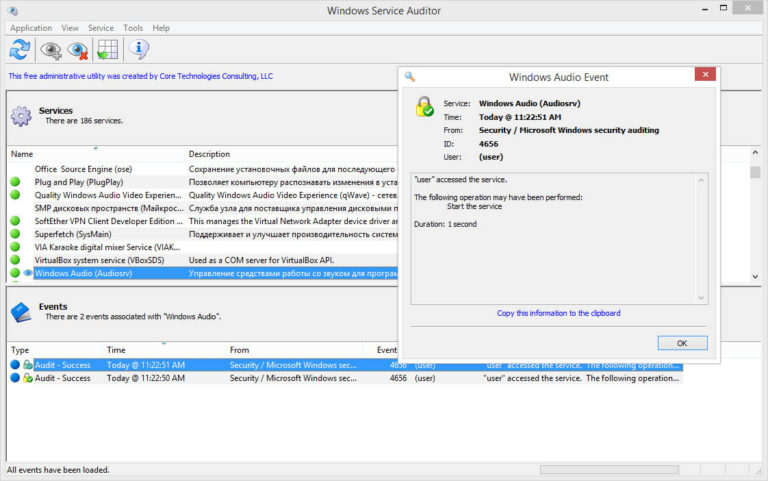Click Copy this information to the clipboard
The image size is (768, 481).
pos(558,313)
